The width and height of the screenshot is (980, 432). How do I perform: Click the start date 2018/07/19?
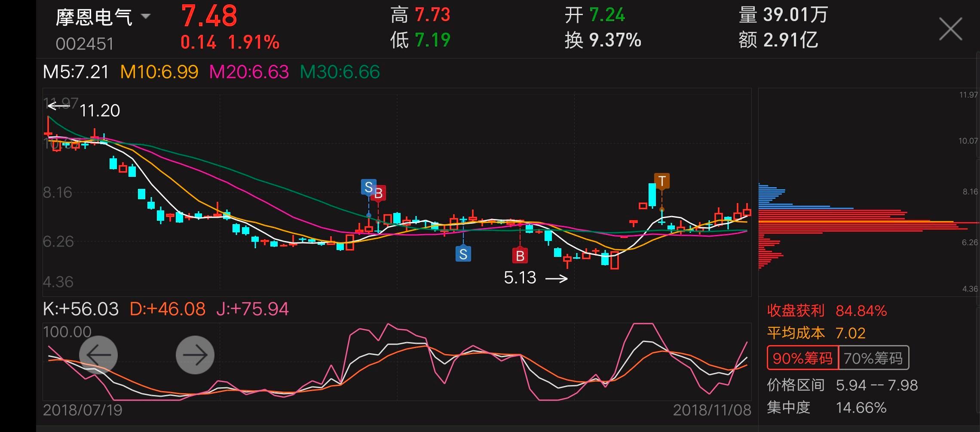coord(83,410)
